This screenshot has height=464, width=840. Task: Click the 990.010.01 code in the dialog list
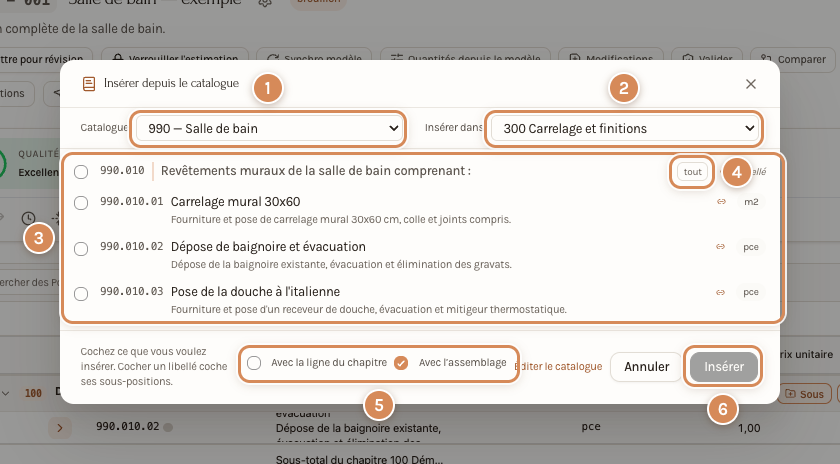tap(131, 201)
